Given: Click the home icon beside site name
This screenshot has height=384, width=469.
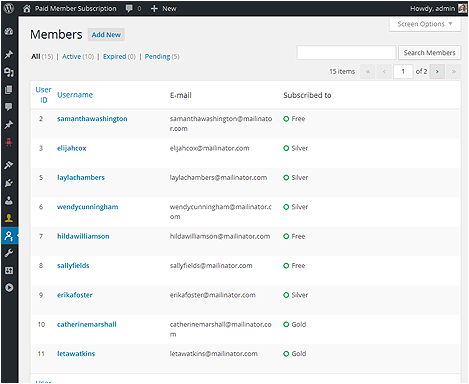Looking at the screenshot, I should (x=27, y=9).
